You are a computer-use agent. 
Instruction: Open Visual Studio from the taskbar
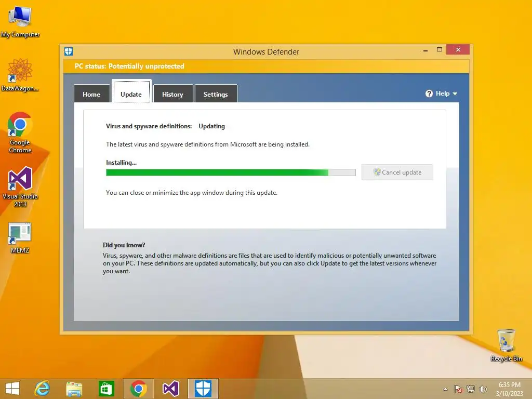[x=170, y=389]
